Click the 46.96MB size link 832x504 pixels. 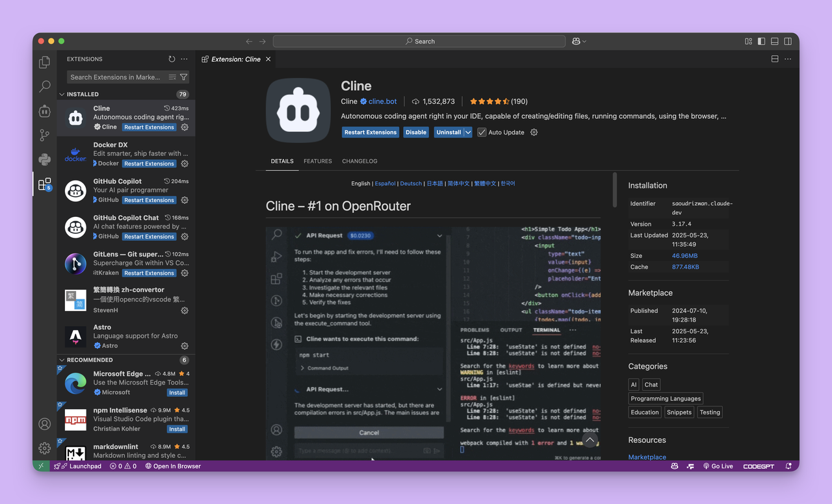684,256
